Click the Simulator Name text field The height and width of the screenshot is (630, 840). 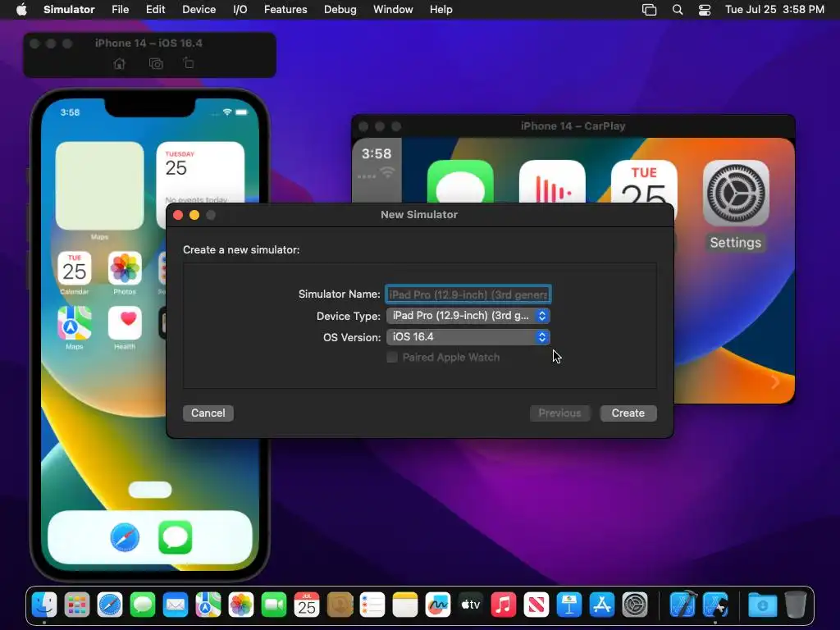(468, 294)
